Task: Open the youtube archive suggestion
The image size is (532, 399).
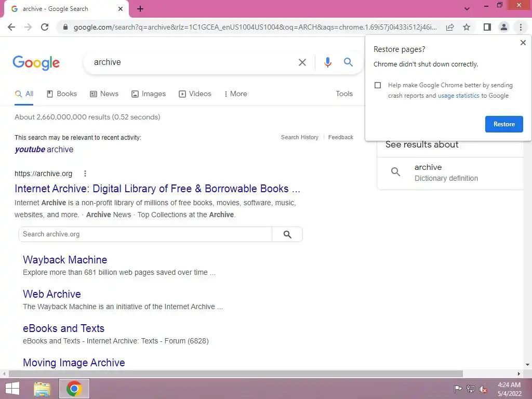Action: [44, 149]
